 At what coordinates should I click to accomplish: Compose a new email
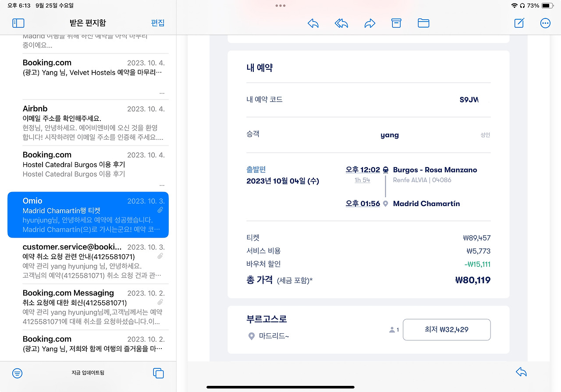(519, 23)
